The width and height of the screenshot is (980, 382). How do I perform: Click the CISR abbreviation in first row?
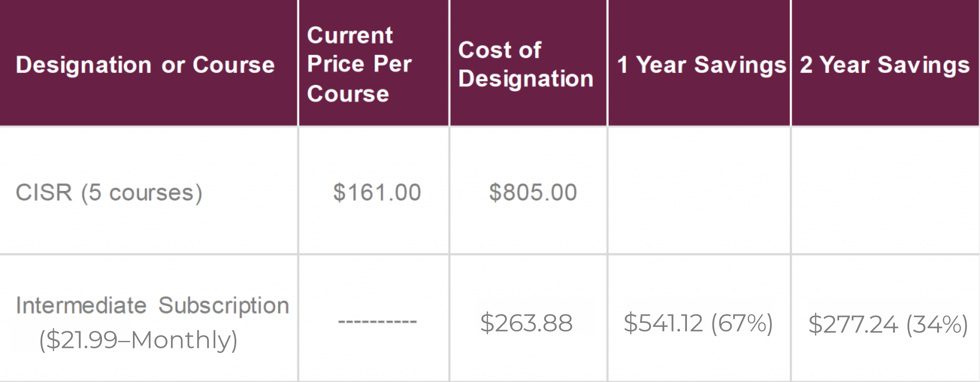point(44,192)
